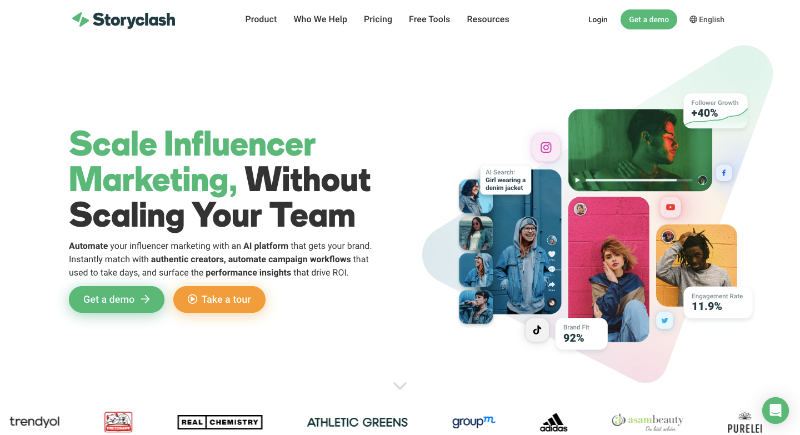Open the chat widget bubble
The image size is (800, 435).
point(775,410)
